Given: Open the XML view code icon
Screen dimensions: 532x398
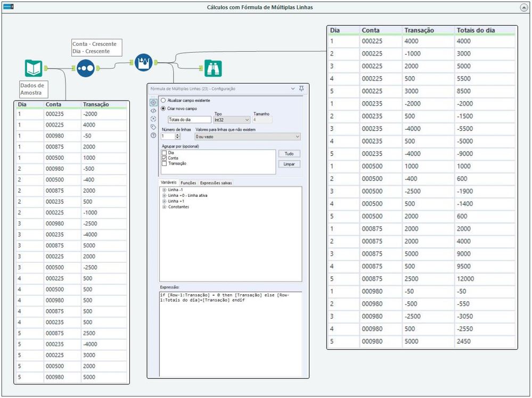Looking at the screenshot, I should (x=153, y=111).
